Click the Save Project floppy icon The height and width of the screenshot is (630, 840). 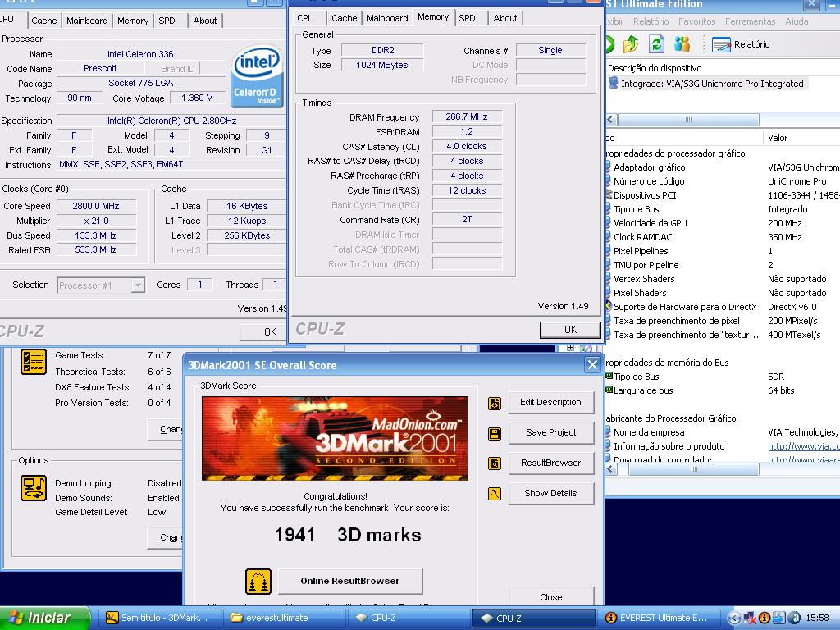[495, 433]
